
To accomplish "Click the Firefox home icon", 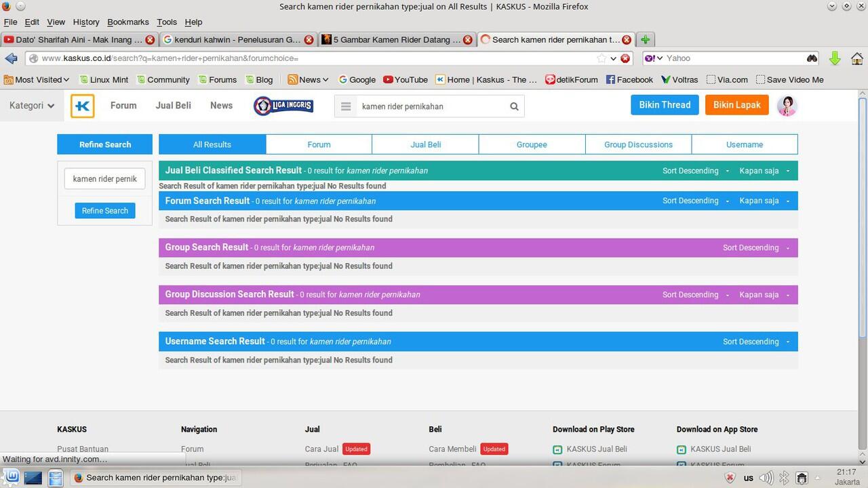I will pyautogui.click(x=857, y=58).
